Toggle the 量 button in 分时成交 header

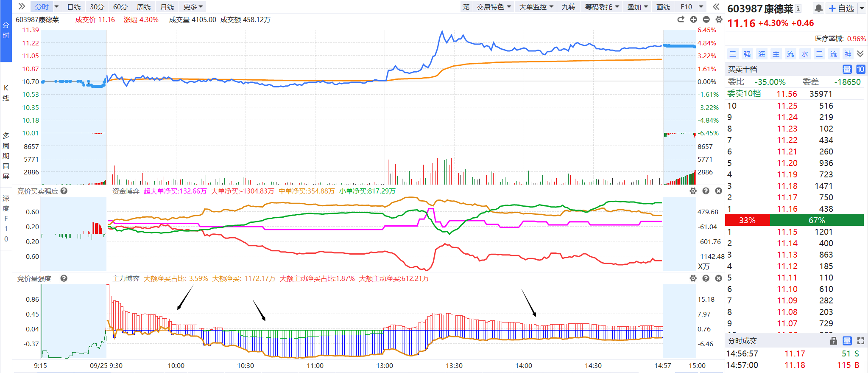(847, 341)
